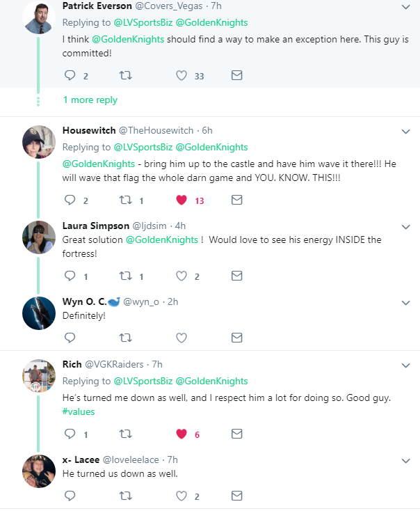Reply to Rich's #values tweet
The height and width of the screenshot is (511, 420).
pyautogui.click(x=69, y=434)
